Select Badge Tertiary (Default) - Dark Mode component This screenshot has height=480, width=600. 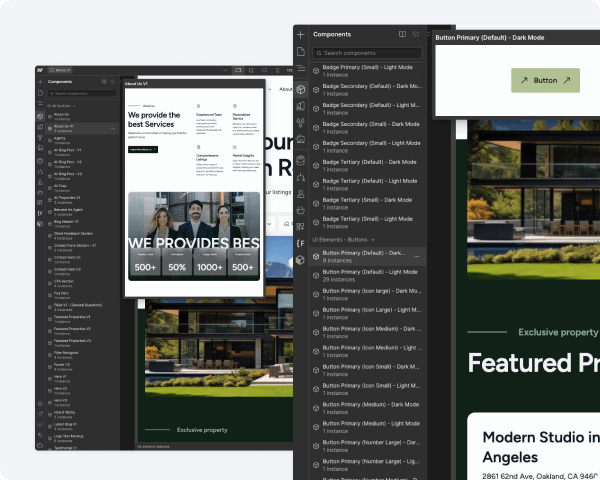point(368,165)
